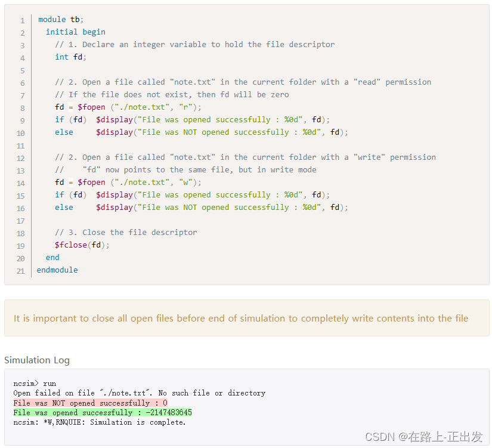Click the 'initial begin' keyword on line 2
492x448 pixels.
tap(76, 32)
